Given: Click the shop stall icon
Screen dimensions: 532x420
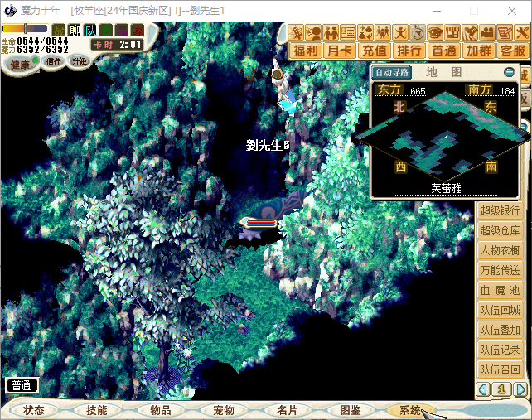Looking at the screenshot, I should pyautogui.click(x=452, y=32).
